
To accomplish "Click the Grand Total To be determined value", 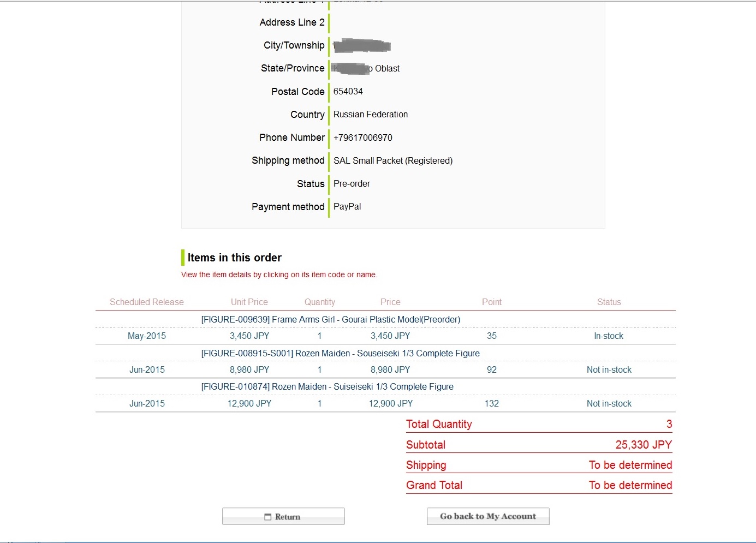I will [x=630, y=485].
